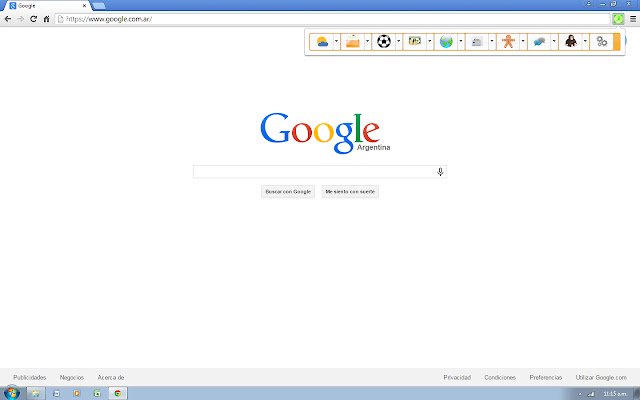The width and height of the screenshot is (640, 400).
Task: Open the Condiciones footer link
Action: tap(500, 378)
